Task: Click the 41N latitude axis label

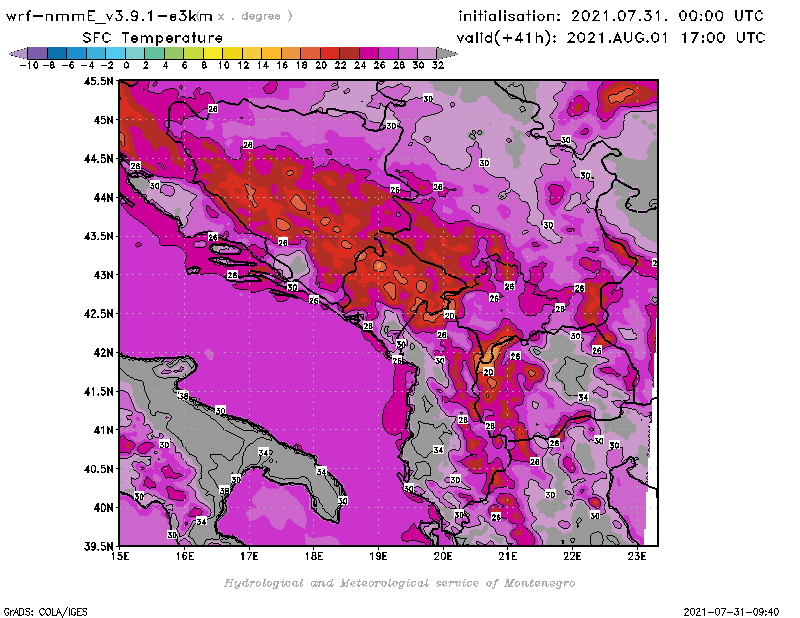Action: [x=103, y=430]
